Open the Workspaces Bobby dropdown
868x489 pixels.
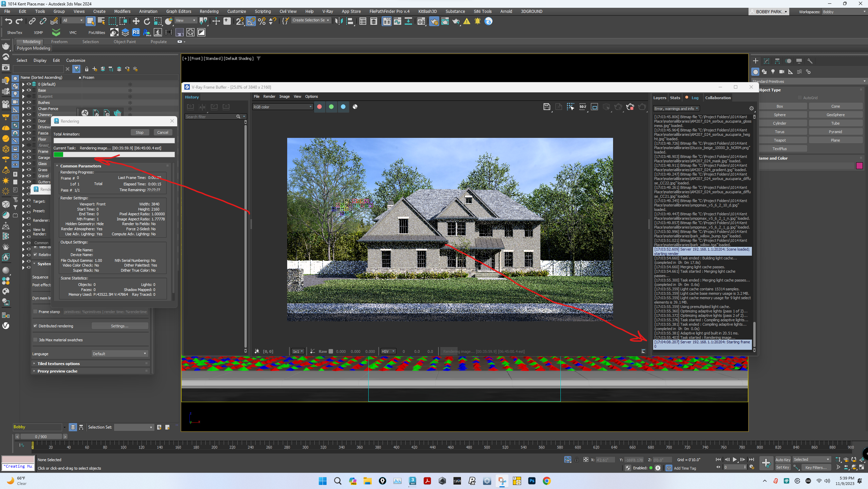pyautogui.click(x=843, y=12)
